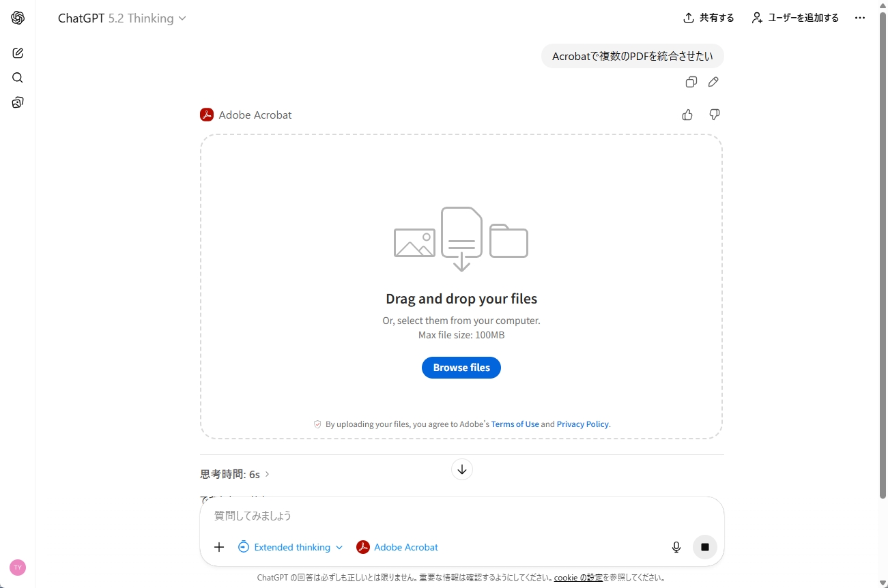Click the 'Max file size: 100MB' text

click(x=461, y=335)
